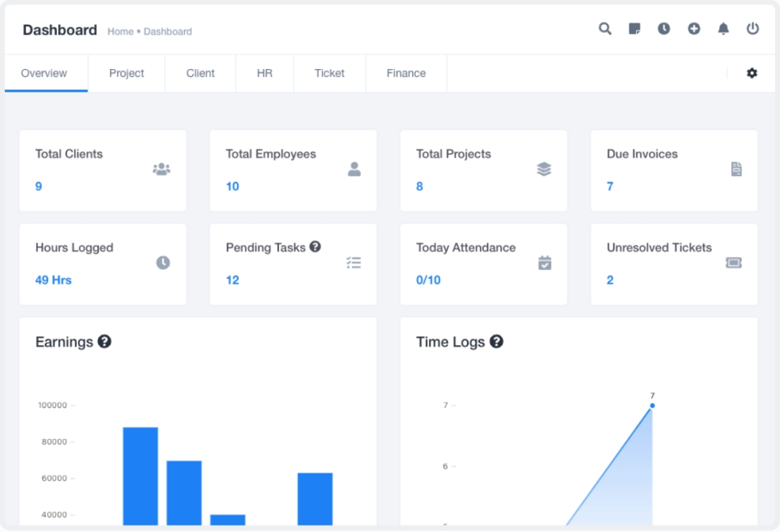780x532 pixels.
Task: Click the Today Attendance label
Action: coord(466,247)
